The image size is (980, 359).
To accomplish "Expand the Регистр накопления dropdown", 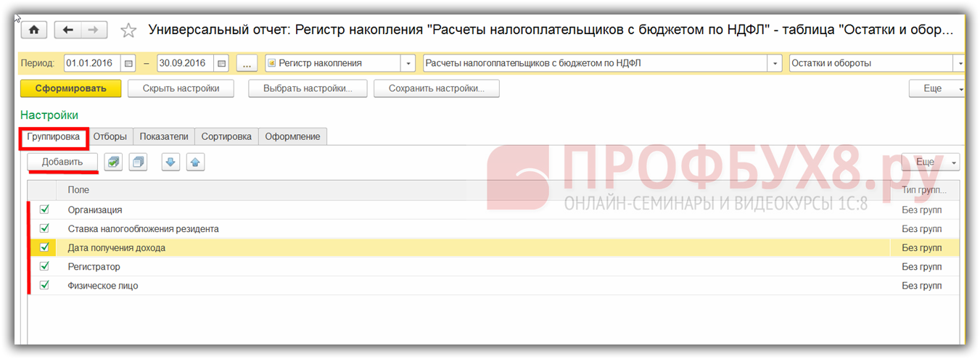I will [x=408, y=64].
